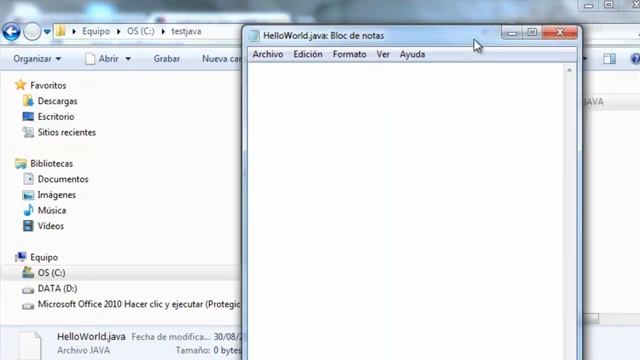Click the Nueva carpeta toolbar button
This screenshot has width=640, height=360.
point(221,59)
